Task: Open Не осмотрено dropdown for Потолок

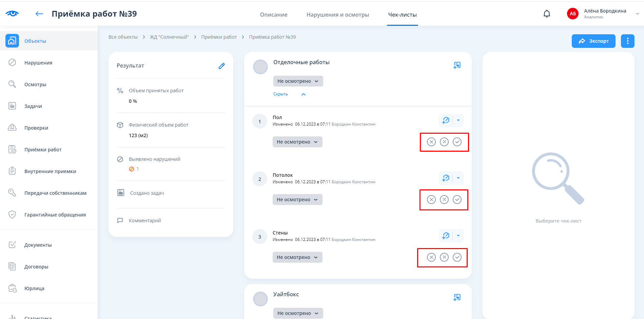Action: (x=297, y=200)
